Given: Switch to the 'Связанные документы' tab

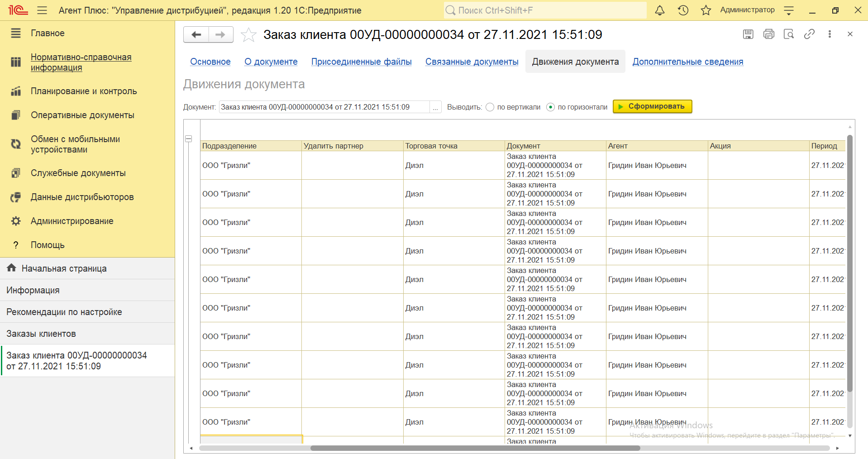Looking at the screenshot, I should [472, 62].
